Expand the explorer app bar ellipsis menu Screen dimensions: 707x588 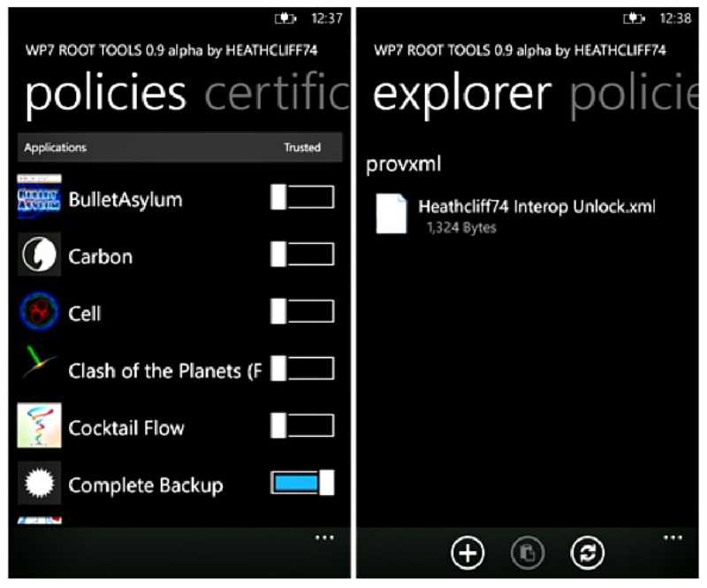coord(673,538)
